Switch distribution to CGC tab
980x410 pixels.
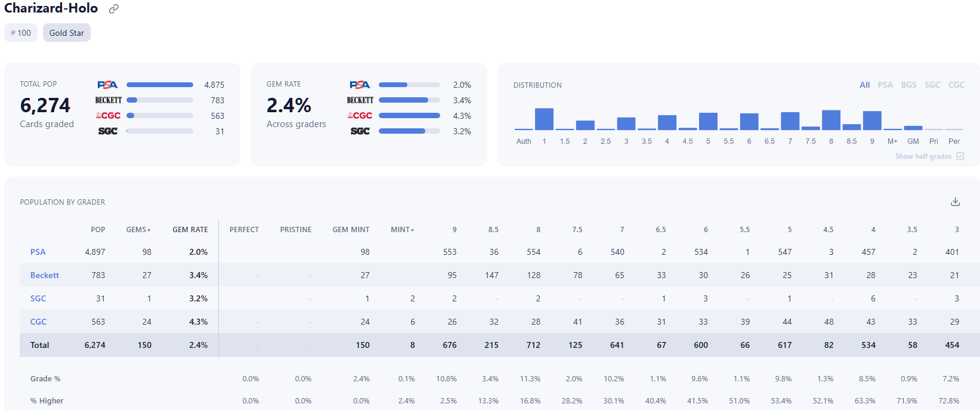[956, 85]
